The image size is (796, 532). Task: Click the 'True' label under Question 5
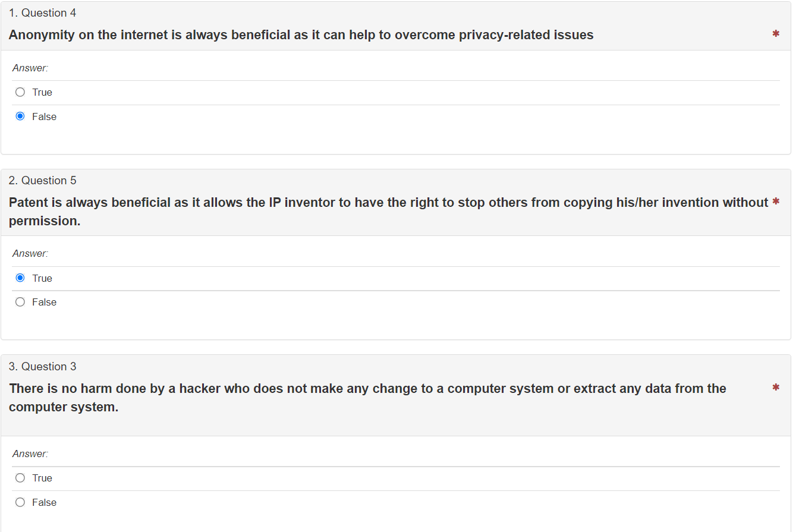point(42,278)
